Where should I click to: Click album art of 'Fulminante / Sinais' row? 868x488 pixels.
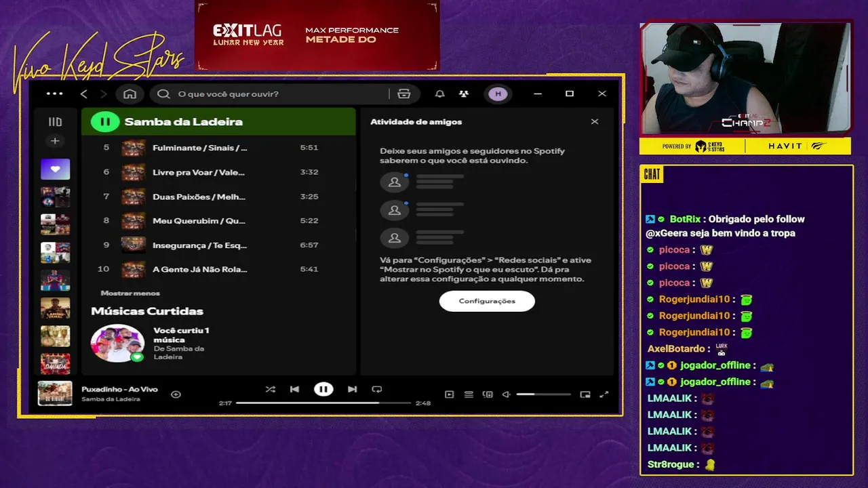[x=133, y=148]
